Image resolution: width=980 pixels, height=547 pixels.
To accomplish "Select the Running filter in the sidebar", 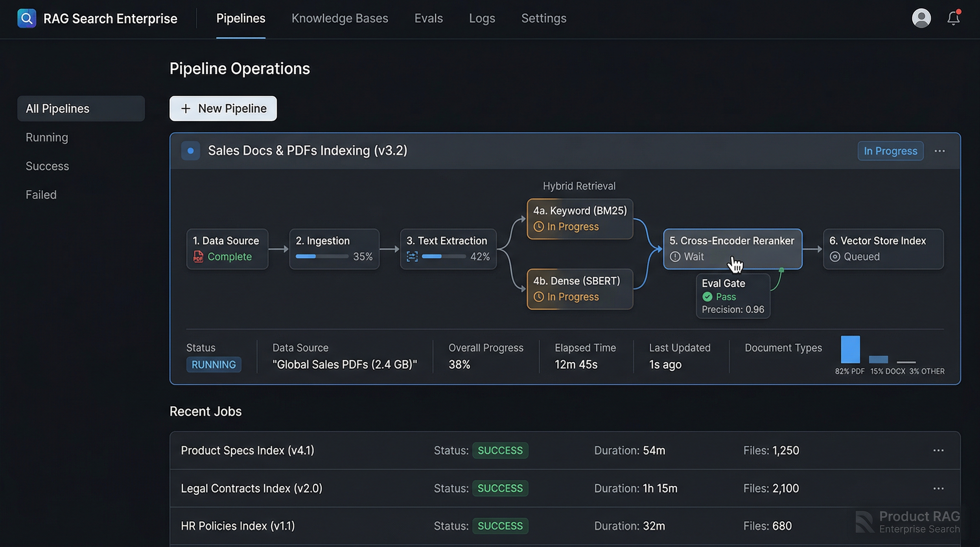I will pos(46,137).
